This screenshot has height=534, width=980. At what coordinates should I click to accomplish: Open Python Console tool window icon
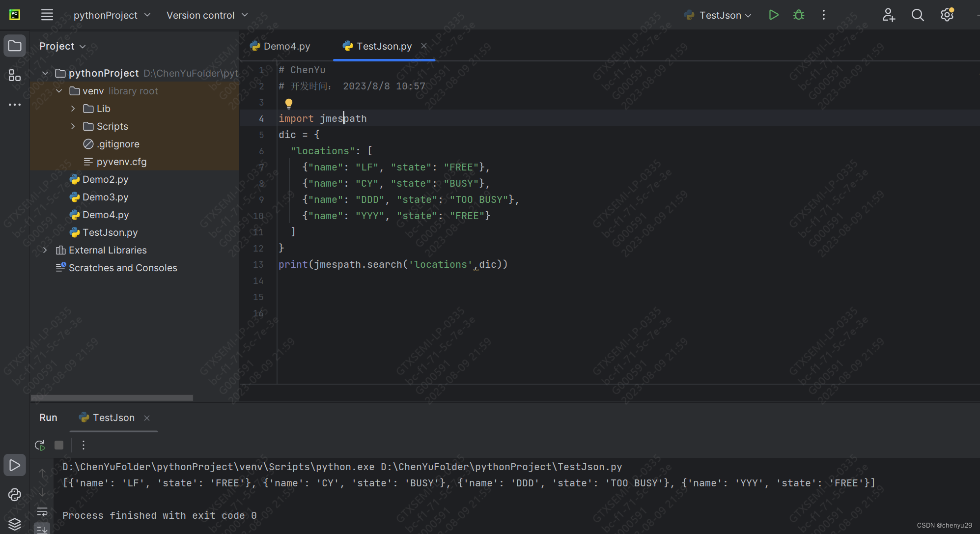pyautogui.click(x=15, y=495)
